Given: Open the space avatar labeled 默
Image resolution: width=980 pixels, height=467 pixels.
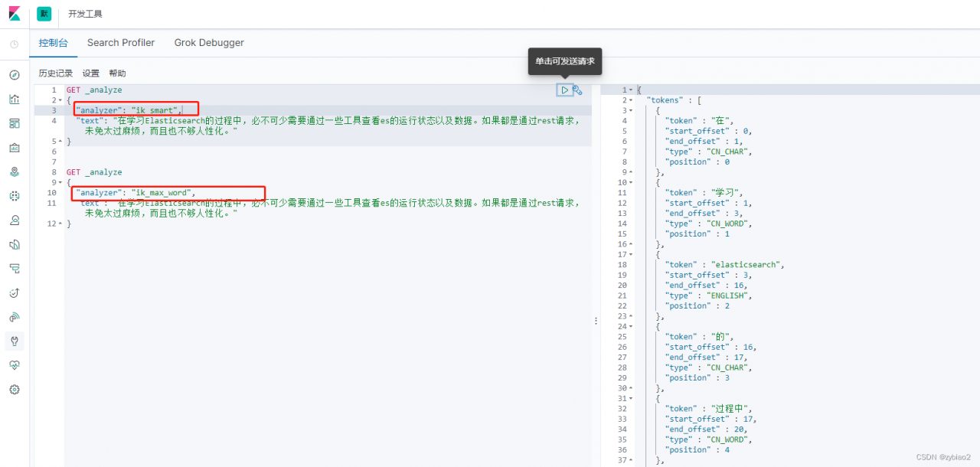Looking at the screenshot, I should click(x=44, y=14).
